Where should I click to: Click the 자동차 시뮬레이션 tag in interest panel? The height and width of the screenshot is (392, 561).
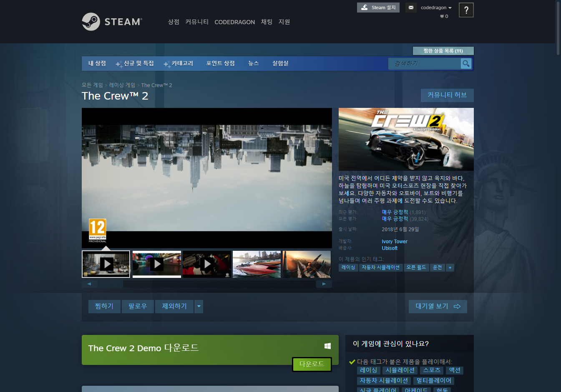(x=384, y=380)
